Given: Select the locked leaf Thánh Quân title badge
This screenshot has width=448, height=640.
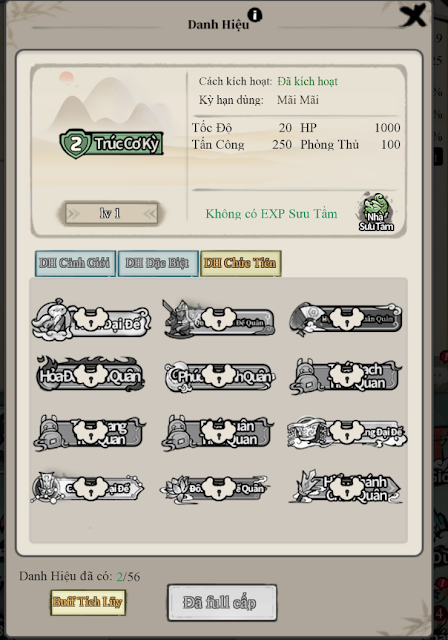Looking at the screenshot, I should [346, 487].
